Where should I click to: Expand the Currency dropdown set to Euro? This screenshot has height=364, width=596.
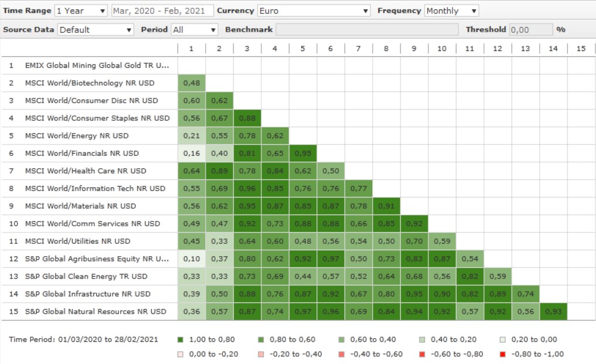(314, 11)
